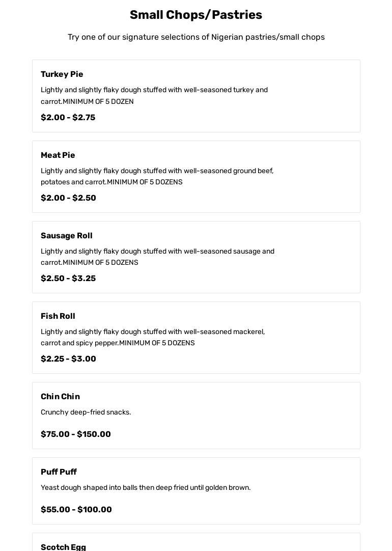
Task: Click the Chin Chin item title
Action: pyautogui.click(x=60, y=397)
